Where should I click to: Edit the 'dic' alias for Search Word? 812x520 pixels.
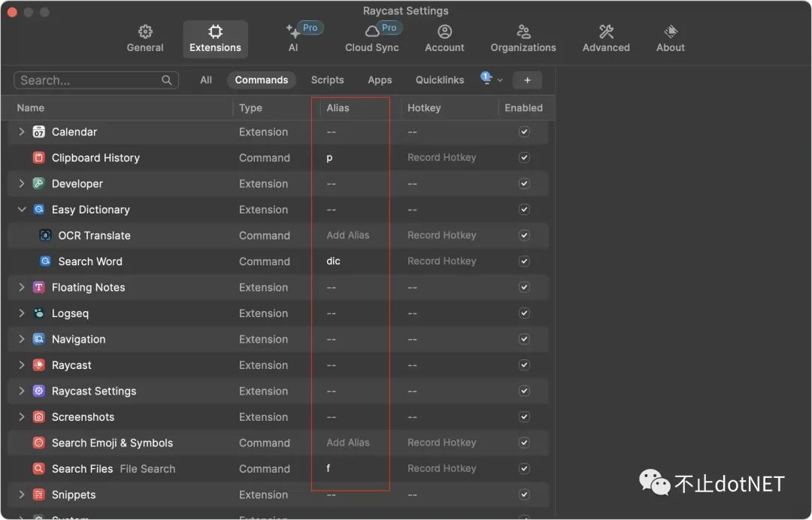(x=334, y=262)
